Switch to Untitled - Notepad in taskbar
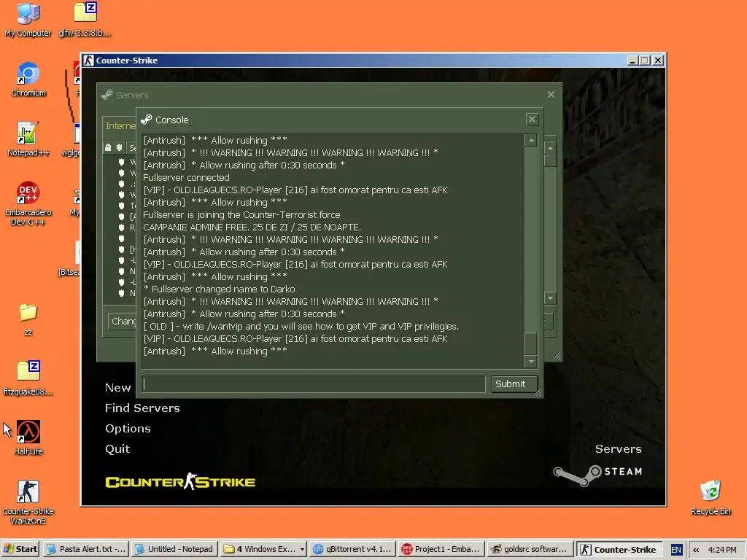The width and height of the screenshot is (747, 560). pyautogui.click(x=174, y=549)
